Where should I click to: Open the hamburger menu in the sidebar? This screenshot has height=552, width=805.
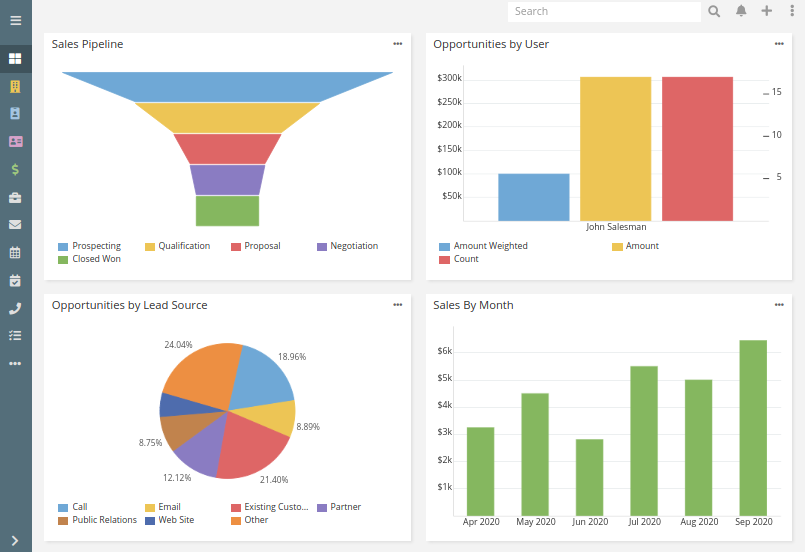click(15, 21)
